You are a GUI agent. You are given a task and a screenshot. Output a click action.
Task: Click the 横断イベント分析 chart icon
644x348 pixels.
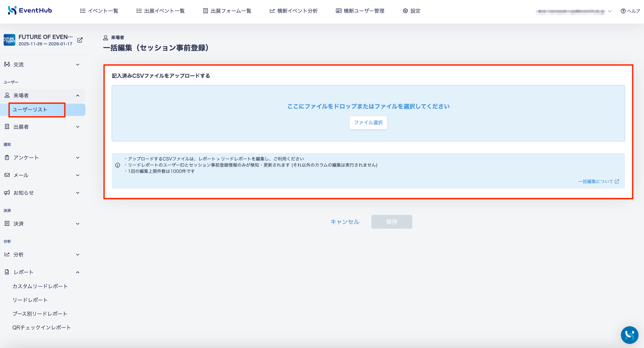pos(272,11)
